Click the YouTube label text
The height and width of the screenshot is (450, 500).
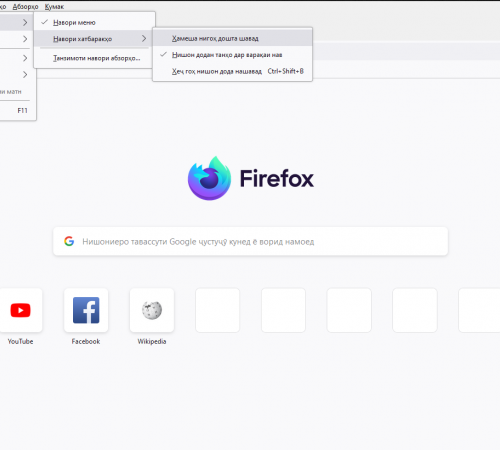click(x=20, y=341)
